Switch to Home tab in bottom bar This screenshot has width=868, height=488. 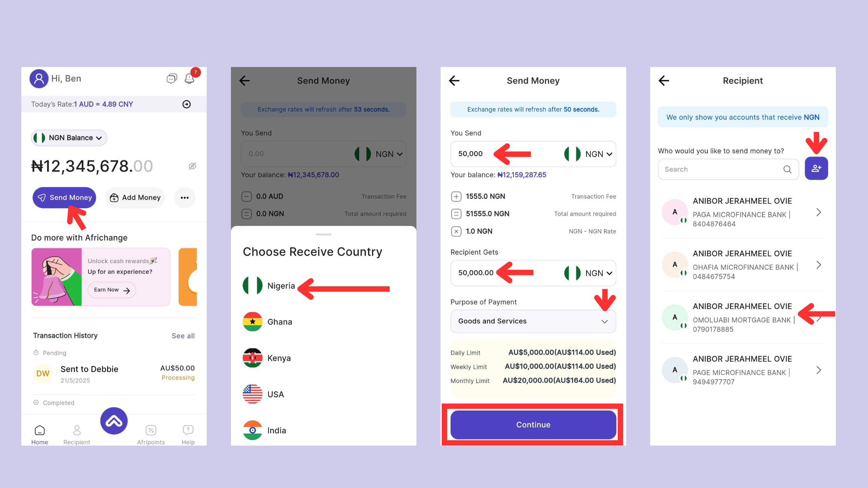(40, 435)
